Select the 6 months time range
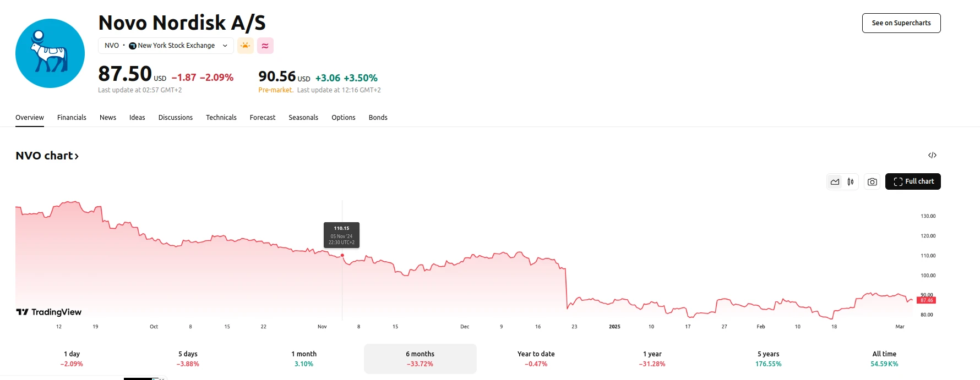 pos(420,359)
